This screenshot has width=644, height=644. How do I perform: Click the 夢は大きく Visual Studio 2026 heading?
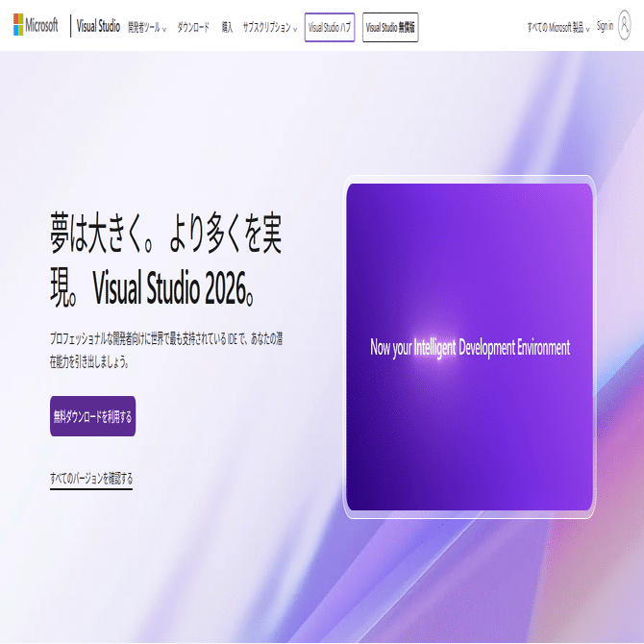[x=166, y=260]
